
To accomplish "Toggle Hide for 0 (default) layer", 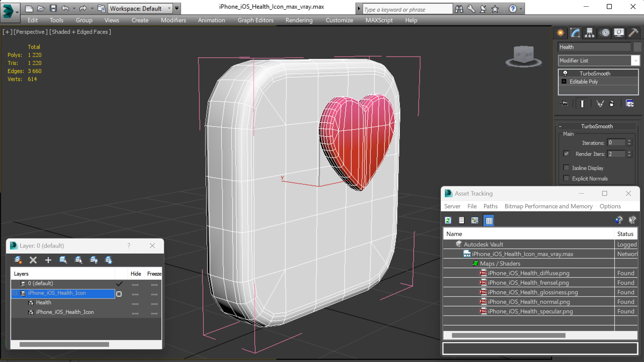I will tap(135, 285).
